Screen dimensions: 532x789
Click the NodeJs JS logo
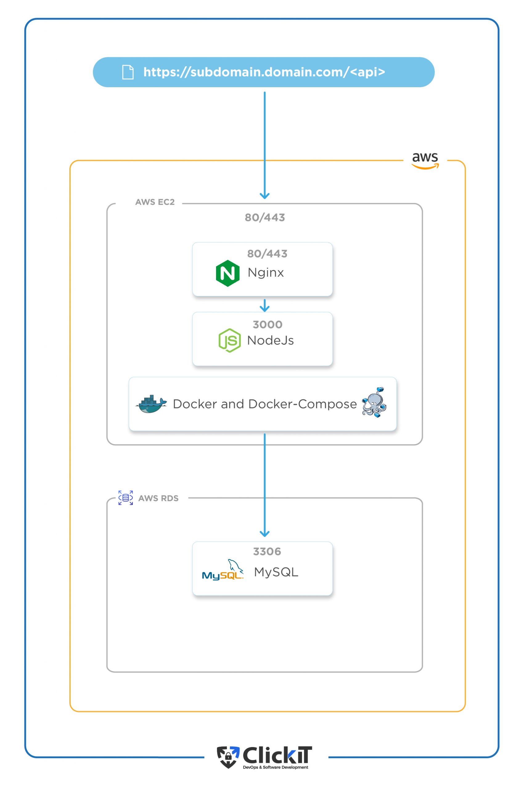[x=230, y=340]
